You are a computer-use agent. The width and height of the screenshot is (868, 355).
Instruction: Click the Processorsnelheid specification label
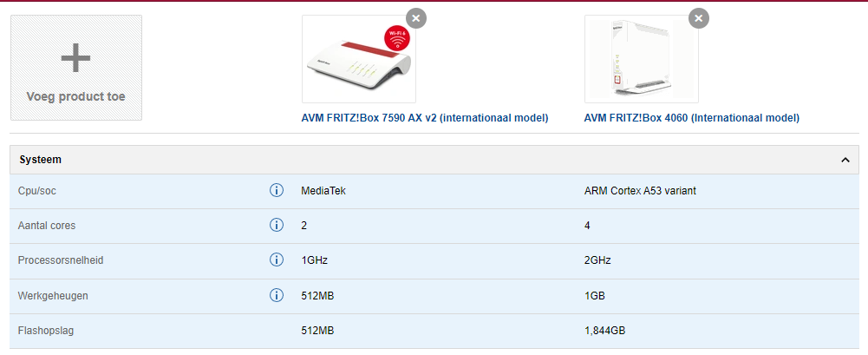[x=60, y=260]
